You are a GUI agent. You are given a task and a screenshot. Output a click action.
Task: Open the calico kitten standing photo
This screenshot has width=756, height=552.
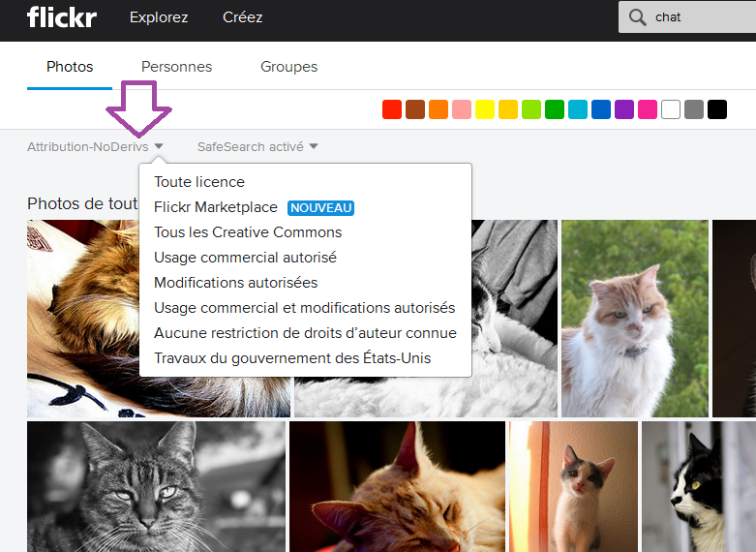tap(574, 486)
